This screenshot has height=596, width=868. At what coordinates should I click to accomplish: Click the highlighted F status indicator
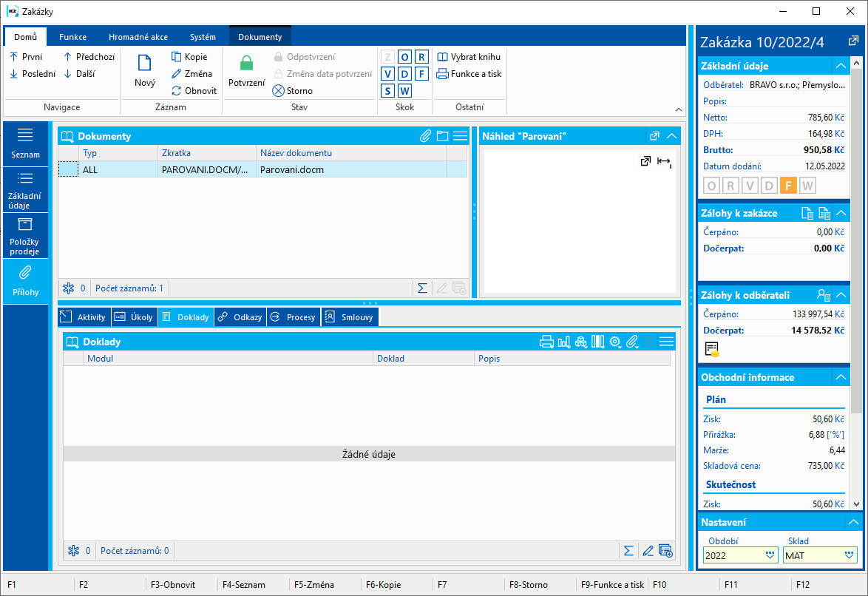787,186
